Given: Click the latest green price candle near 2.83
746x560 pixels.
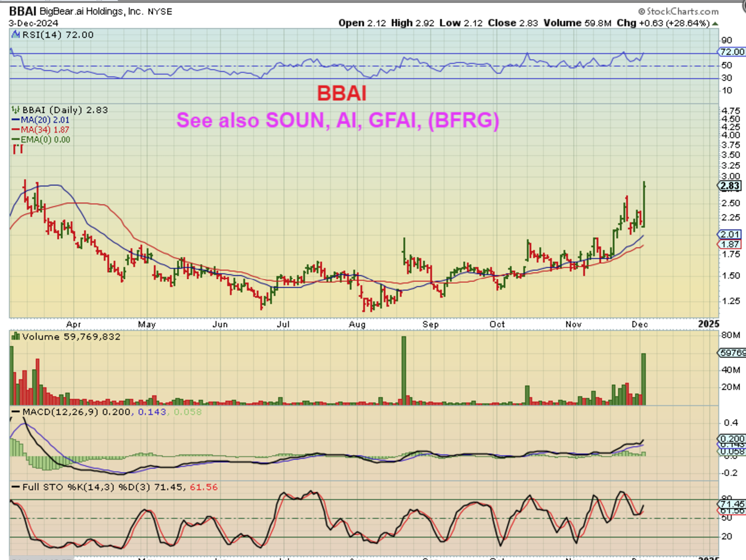Looking at the screenshot, I should 645,205.
